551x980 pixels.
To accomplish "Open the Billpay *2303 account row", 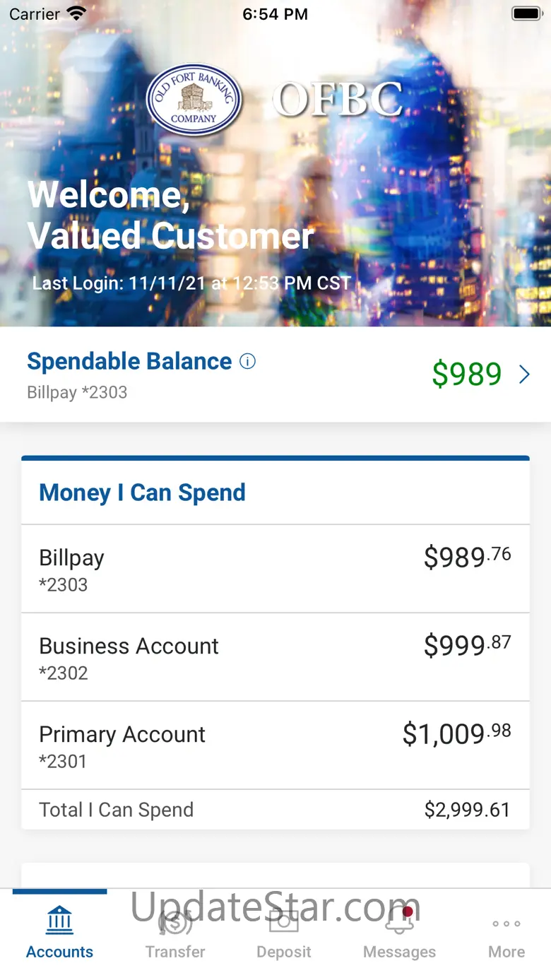I will (275, 569).
